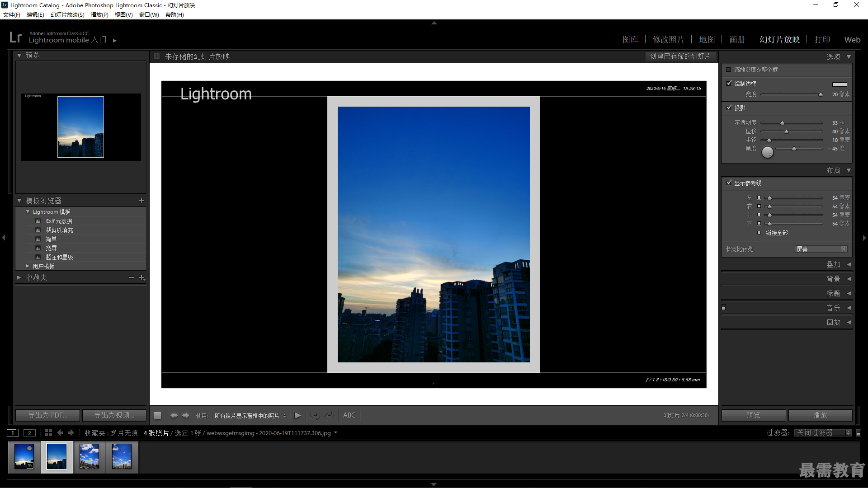Select the 宽屏 template
The image size is (868, 488).
coord(51,248)
